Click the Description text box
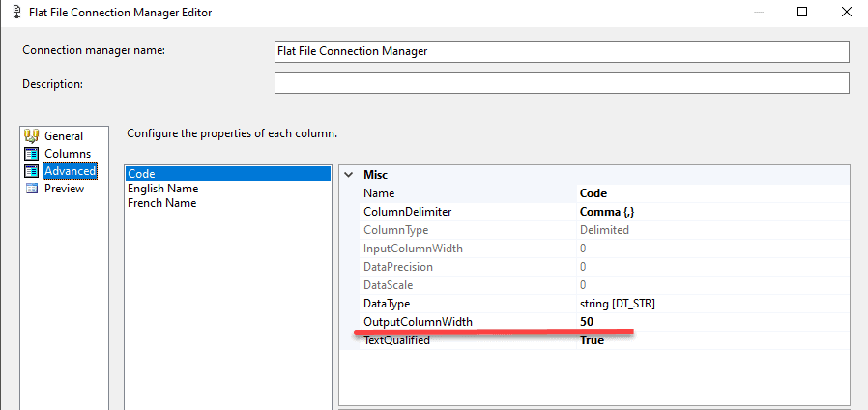This screenshot has width=868, height=410. coord(561,83)
